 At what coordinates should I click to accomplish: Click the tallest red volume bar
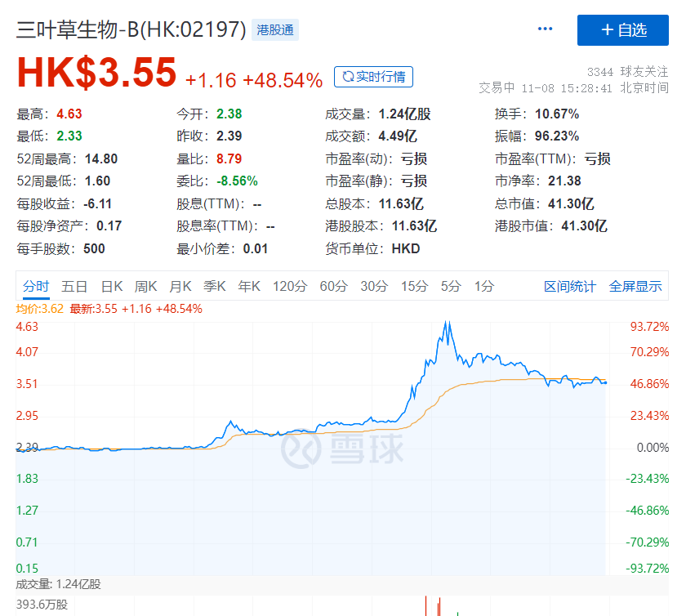[425, 605]
